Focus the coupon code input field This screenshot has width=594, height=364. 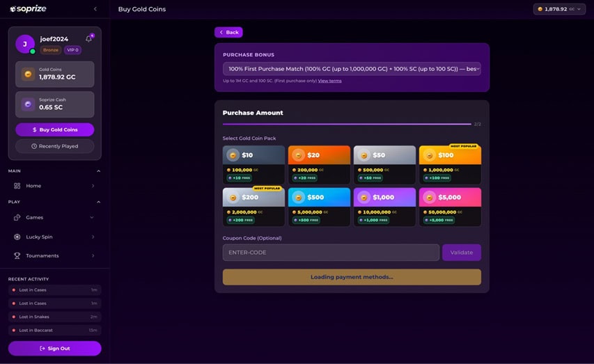tap(331, 252)
